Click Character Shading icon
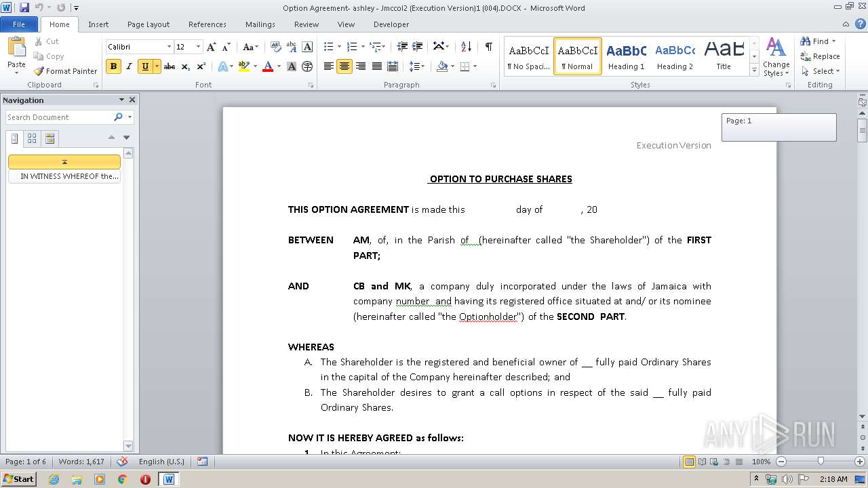868x488 pixels. [292, 66]
